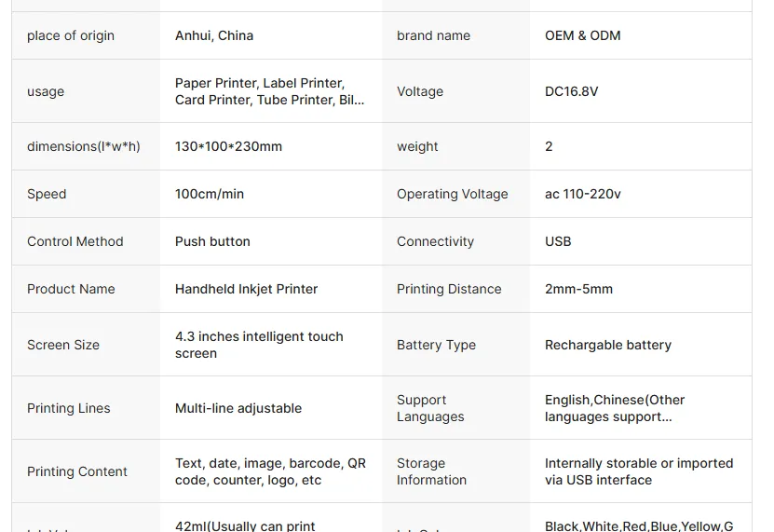
Task: Click the 'Rechargable battery' value
Action: click(x=608, y=345)
